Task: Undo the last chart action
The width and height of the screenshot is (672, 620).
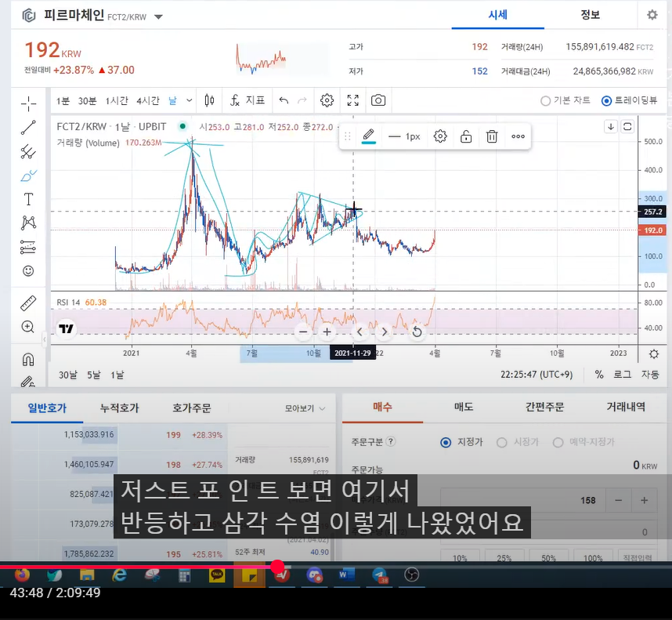Action: click(x=284, y=100)
